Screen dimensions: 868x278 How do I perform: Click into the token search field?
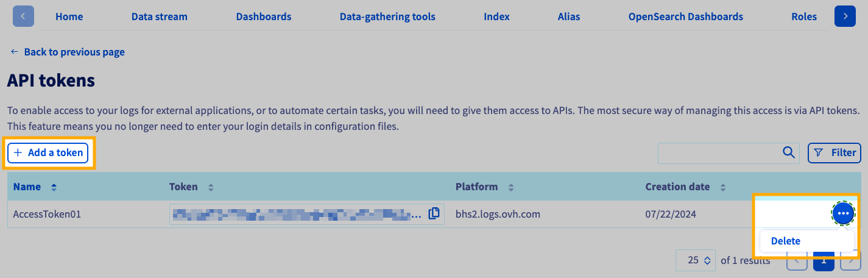click(x=719, y=153)
